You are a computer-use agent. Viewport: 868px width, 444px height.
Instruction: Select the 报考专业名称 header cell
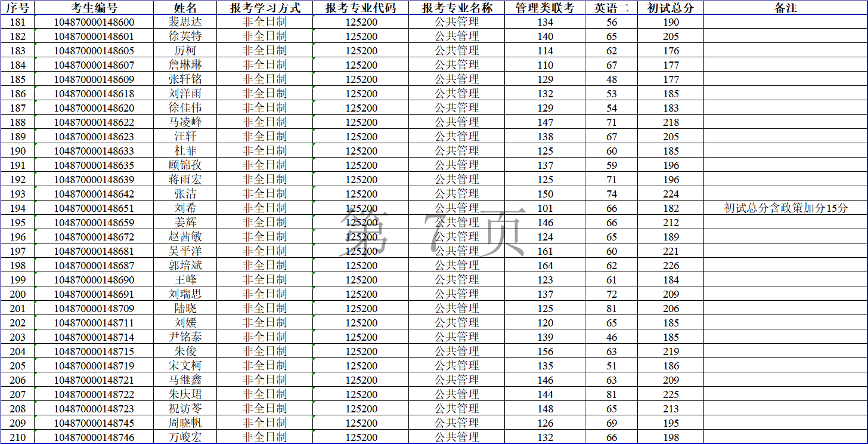click(x=457, y=8)
